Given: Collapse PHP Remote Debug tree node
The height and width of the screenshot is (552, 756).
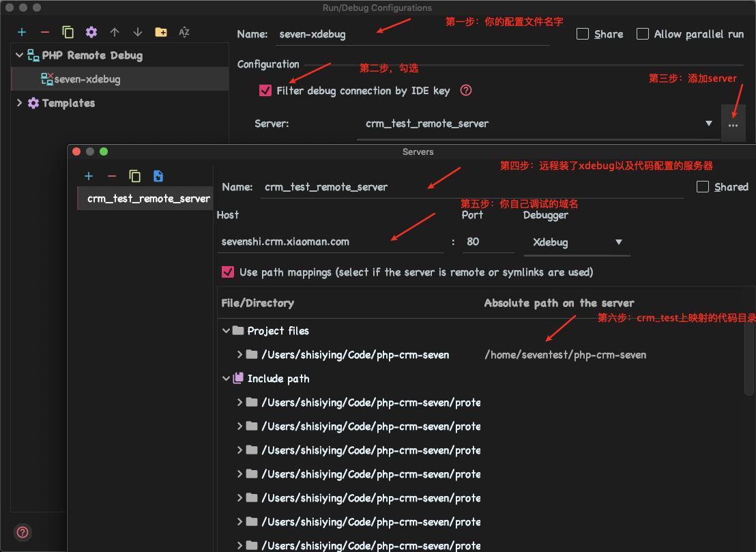Looking at the screenshot, I should [19, 55].
